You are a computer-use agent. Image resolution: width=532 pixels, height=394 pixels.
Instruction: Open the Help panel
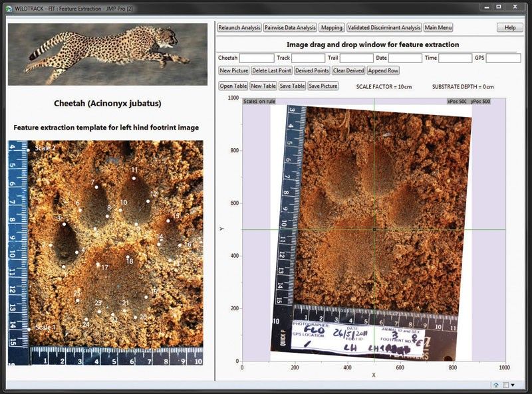[x=509, y=27]
